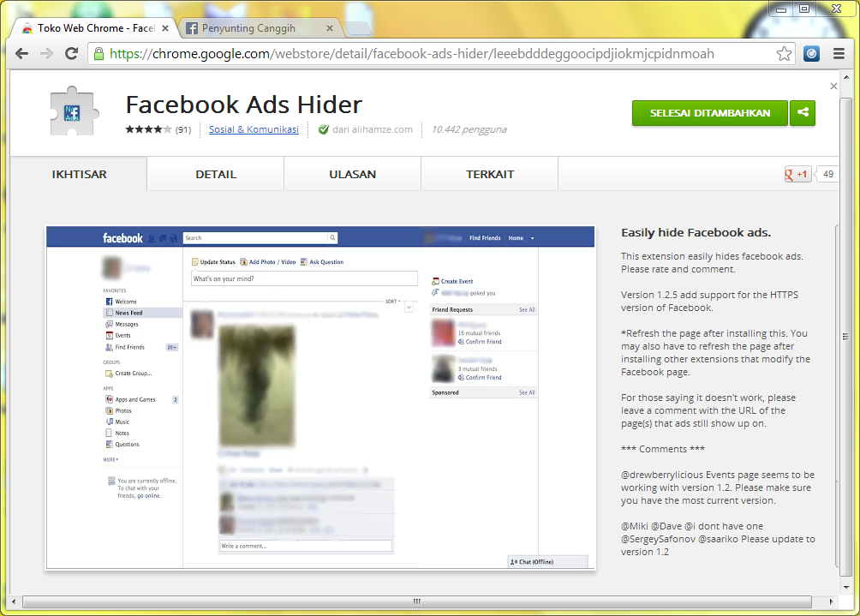This screenshot has height=616, width=860.
Task: Click the facebook logo in the screenshot
Action: click(122, 238)
